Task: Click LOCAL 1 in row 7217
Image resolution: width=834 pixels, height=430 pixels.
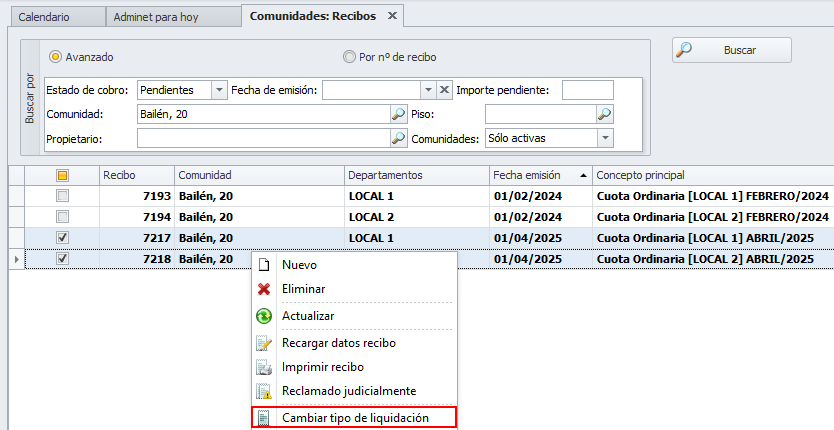Action: (371, 238)
